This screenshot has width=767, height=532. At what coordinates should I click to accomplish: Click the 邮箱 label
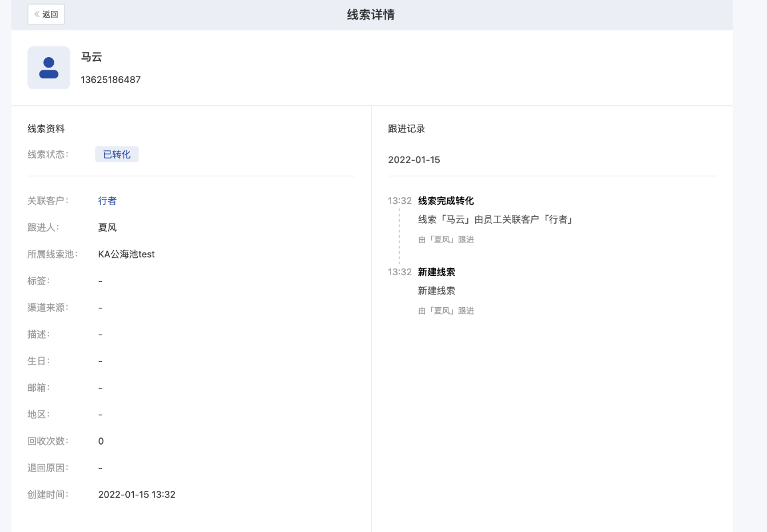[x=39, y=388]
